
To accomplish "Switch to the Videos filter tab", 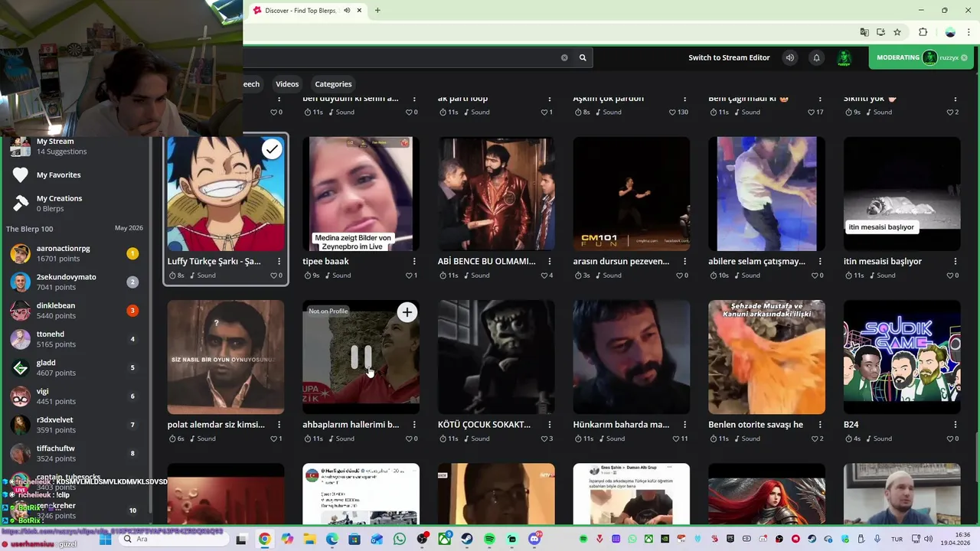I will pos(287,84).
